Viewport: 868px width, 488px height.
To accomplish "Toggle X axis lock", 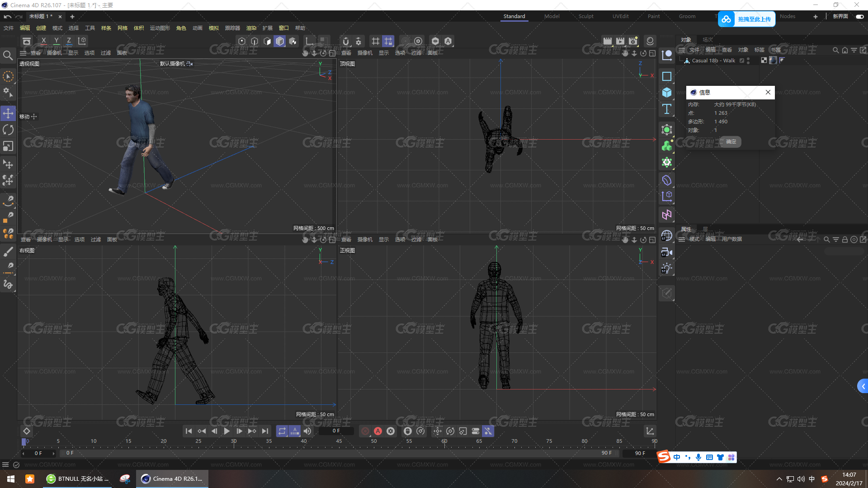I will (x=43, y=41).
